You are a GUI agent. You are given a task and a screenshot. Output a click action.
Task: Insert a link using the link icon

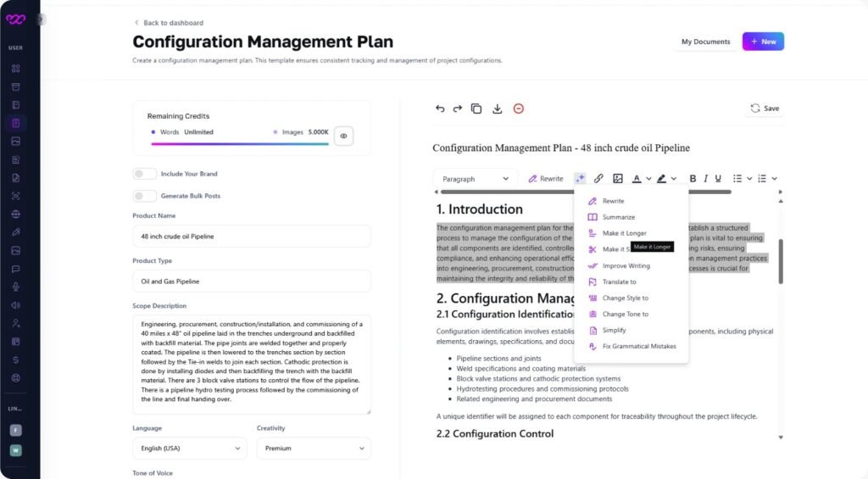pos(598,178)
